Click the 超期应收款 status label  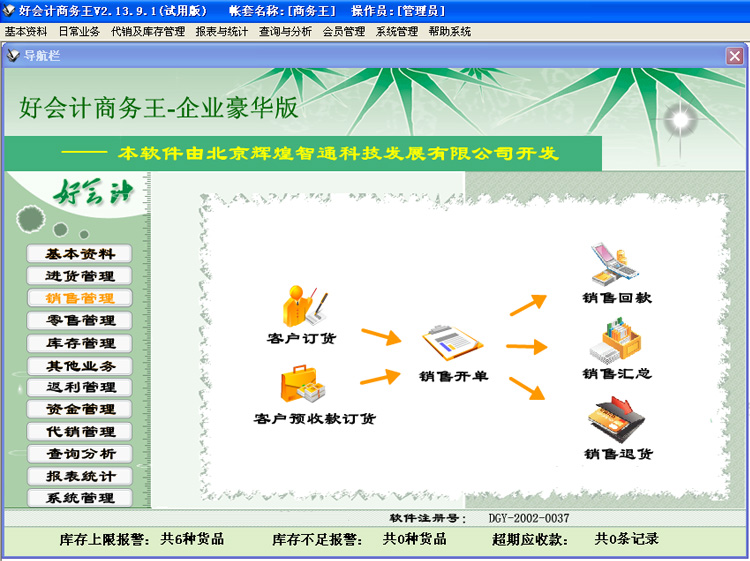pos(530,539)
